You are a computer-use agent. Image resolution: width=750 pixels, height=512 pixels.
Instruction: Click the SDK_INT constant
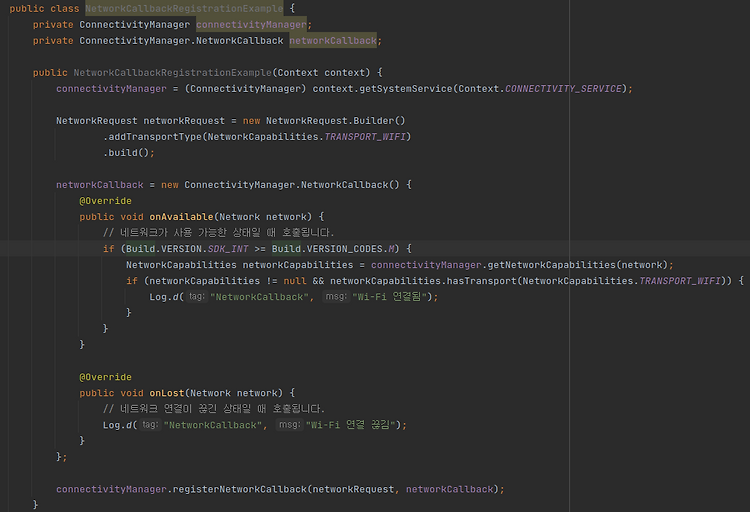(x=228, y=249)
